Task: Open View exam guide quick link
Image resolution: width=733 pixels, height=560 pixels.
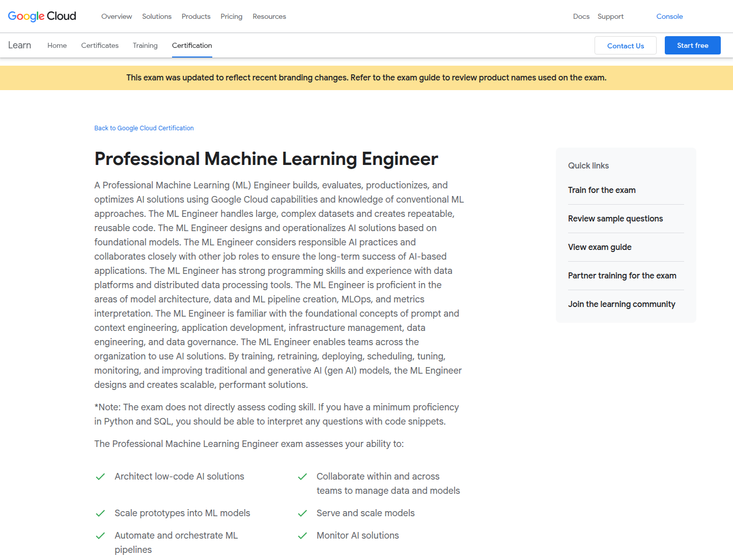Action: point(600,247)
